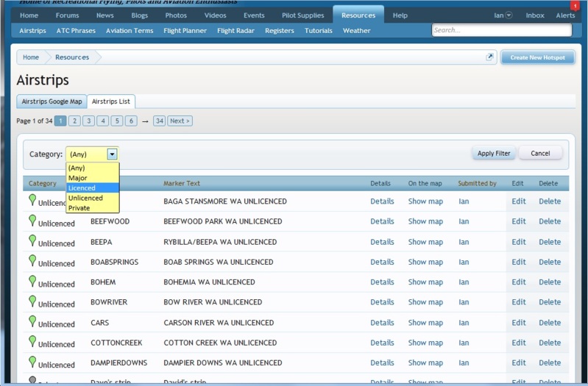
Task: Go to page 4
Action: tap(103, 121)
